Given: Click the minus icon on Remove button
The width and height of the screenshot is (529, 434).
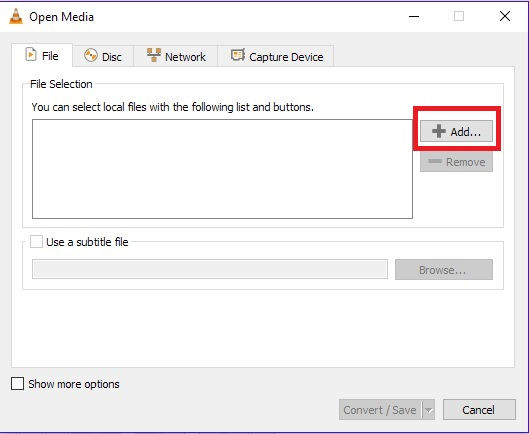Looking at the screenshot, I should pyautogui.click(x=435, y=161).
